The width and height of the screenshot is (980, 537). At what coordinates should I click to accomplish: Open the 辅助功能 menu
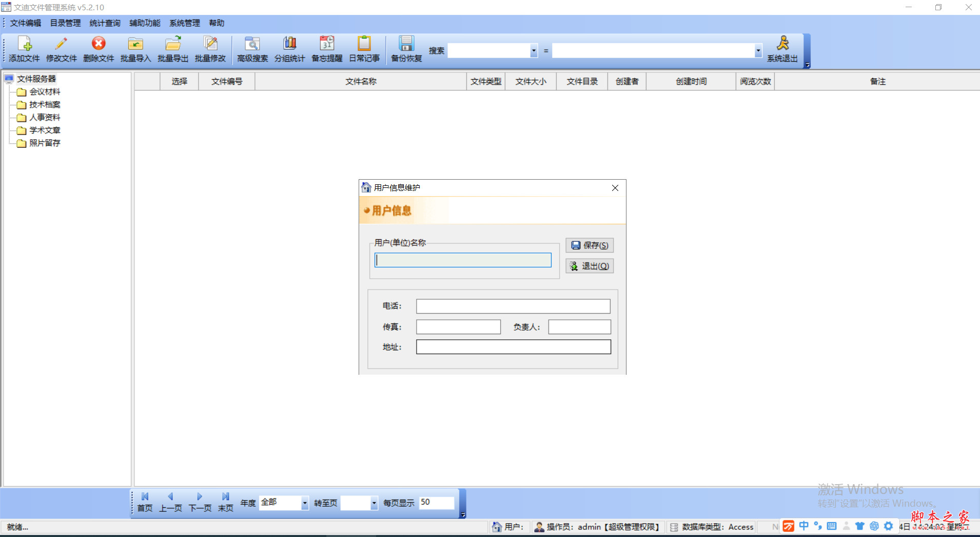tap(144, 23)
